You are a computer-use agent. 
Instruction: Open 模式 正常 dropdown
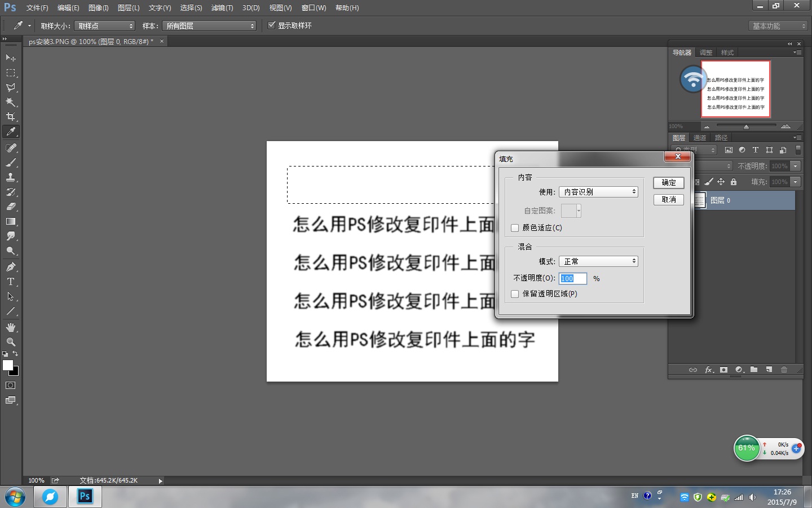(x=598, y=261)
